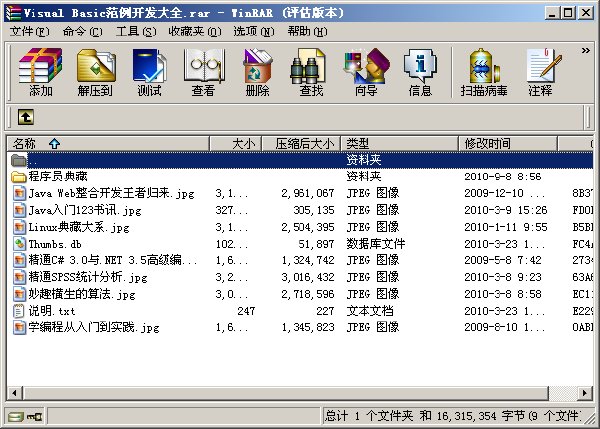Viewport: 600px width, 429px height.
Task: Sort by 压缩后大小 column header
Action: tap(302, 144)
